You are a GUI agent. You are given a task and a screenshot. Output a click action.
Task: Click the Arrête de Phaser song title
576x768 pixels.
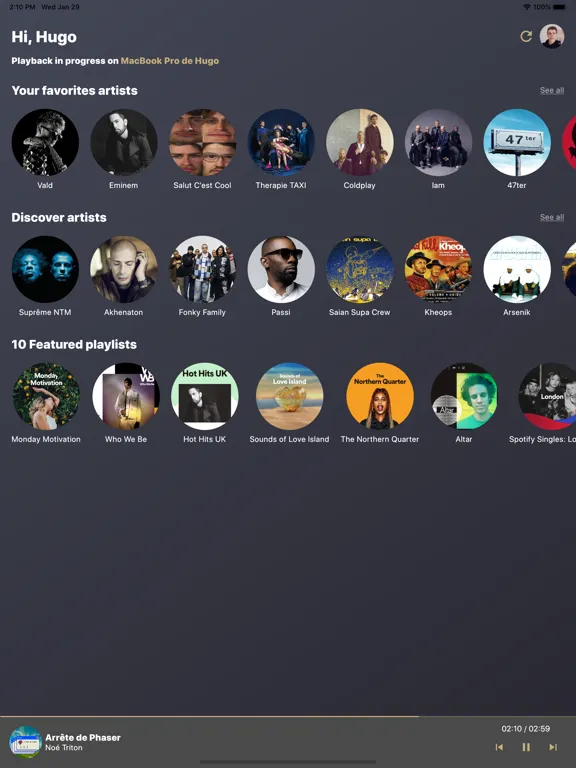coord(83,737)
